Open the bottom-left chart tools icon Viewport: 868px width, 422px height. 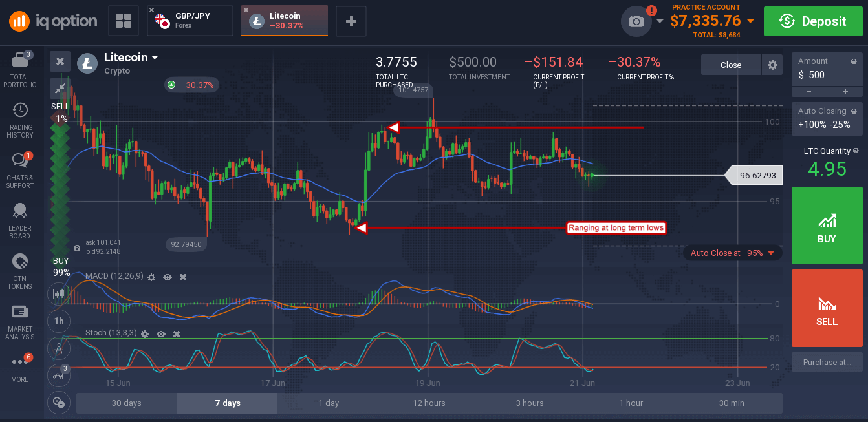coord(59,402)
